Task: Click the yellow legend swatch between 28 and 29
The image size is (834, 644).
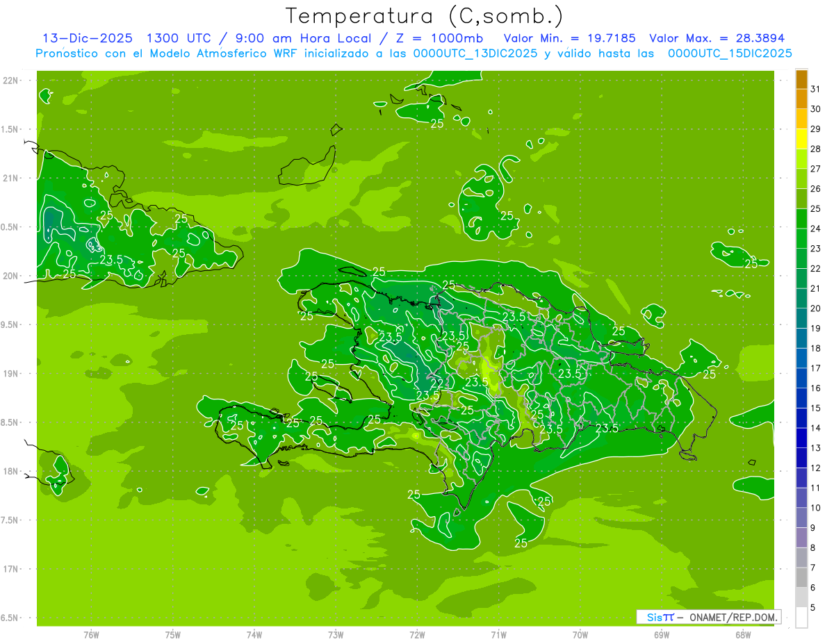Action: [801, 139]
